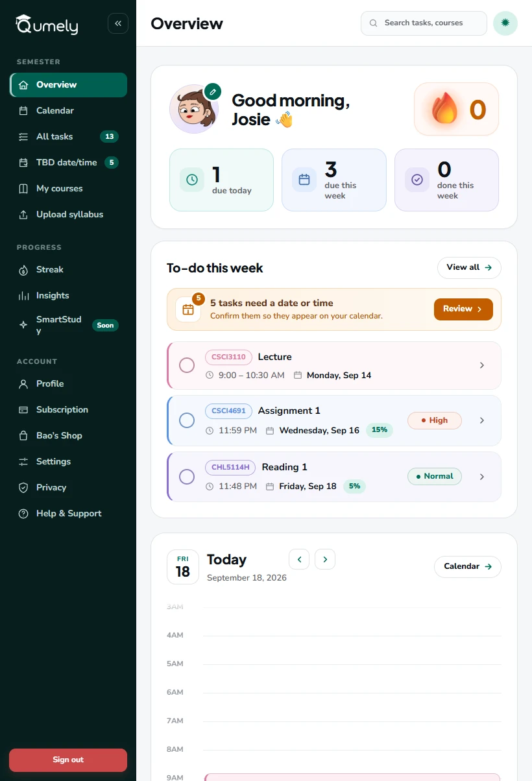Click the Review button
The image size is (532, 781).
coord(463,309)
